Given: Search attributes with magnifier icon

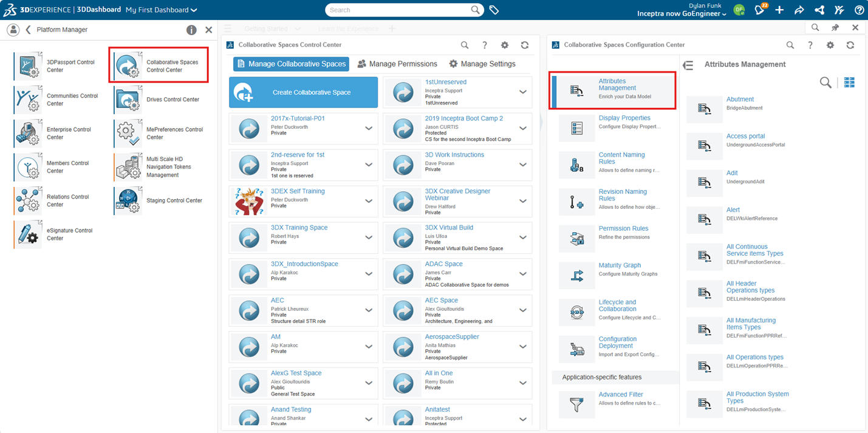Looking at the screenshot, I should pos(825,83).
